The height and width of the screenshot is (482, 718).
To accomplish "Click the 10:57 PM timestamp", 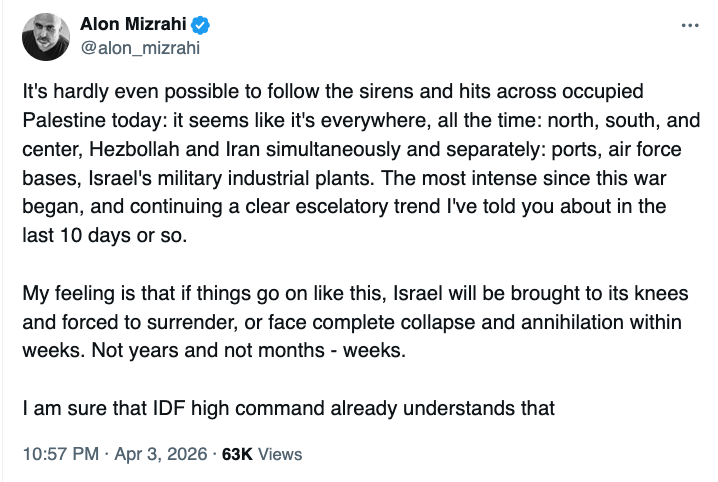I will click(60, 453).
